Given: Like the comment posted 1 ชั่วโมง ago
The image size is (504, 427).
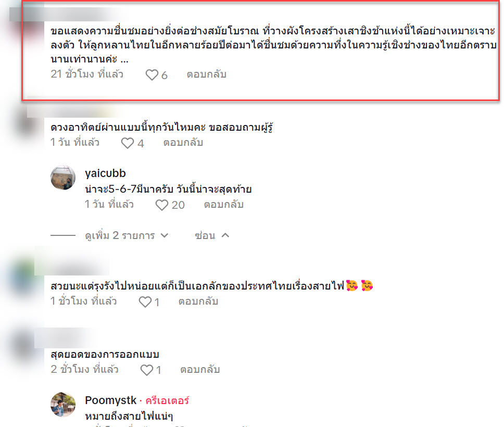Looking at the screenshot, I should (x=145, y=302).
